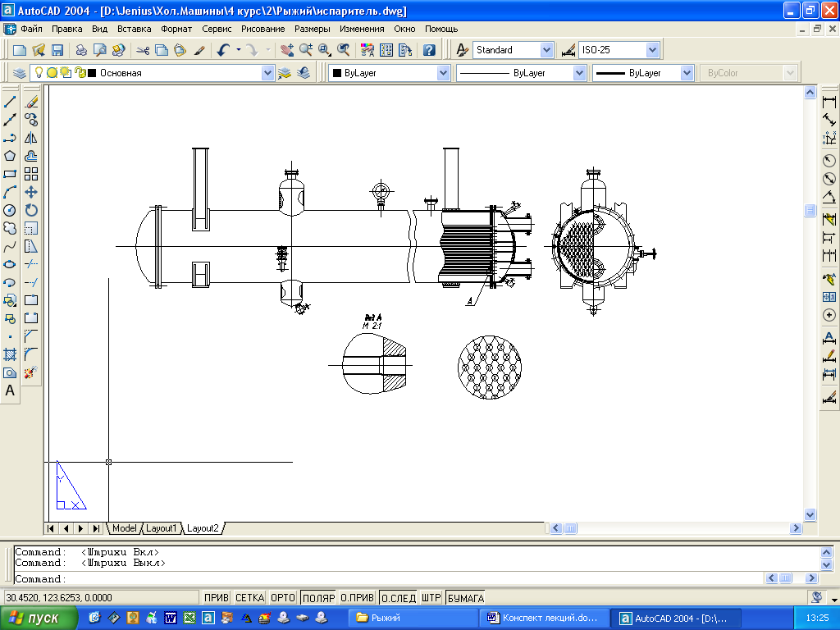
Task: Toggle СЕТКА grid display
Action: pos(249,597)
